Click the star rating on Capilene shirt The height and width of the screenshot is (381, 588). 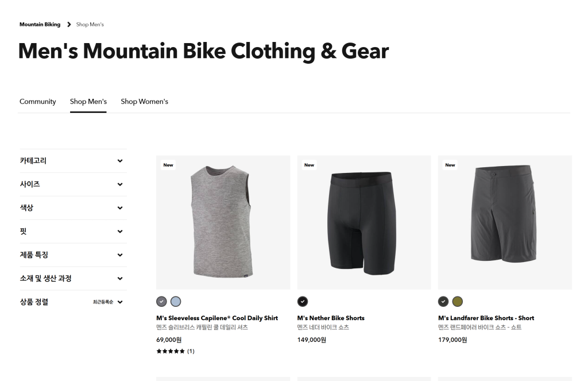tap(171, 351)
